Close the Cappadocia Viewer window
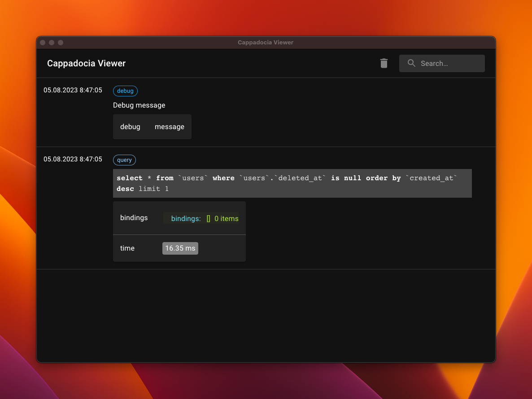532x399 pixels. (x=43, y=43)
